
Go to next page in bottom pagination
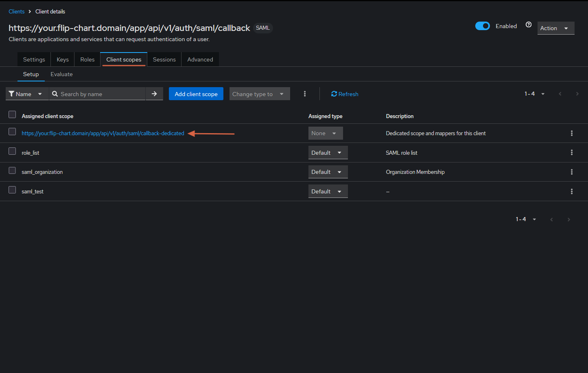point(569,219)
